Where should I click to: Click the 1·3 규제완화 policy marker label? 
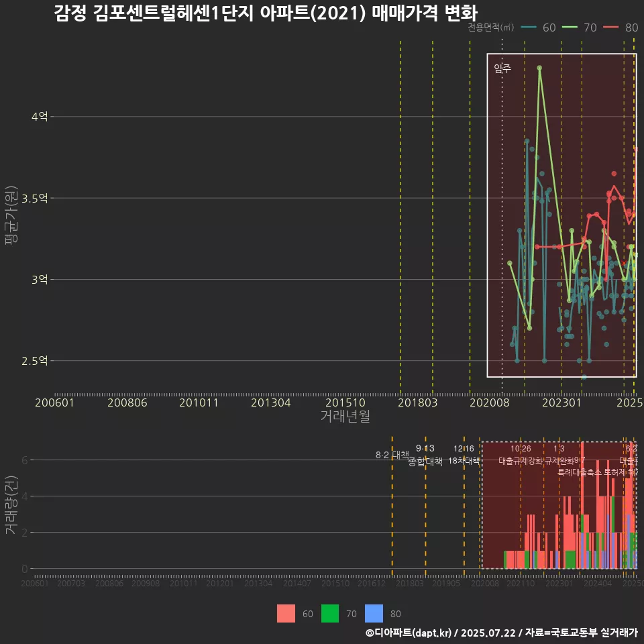click(559, 455)
